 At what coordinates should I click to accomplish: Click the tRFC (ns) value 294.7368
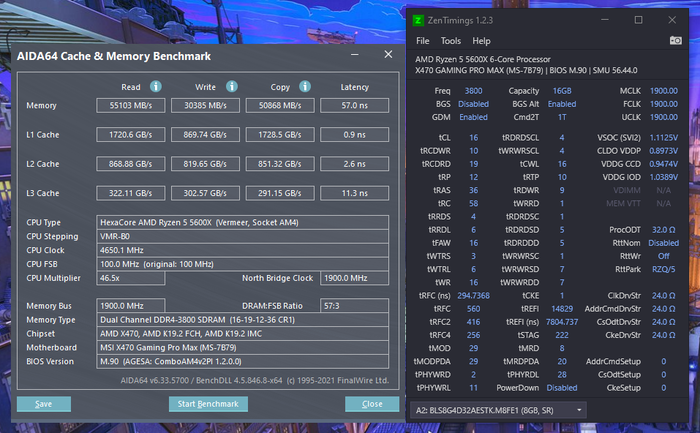pyautogui.click(x=473, y=296)
